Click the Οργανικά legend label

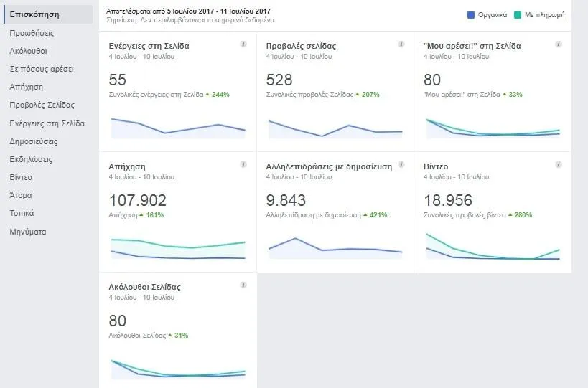[x=493, y=15]
